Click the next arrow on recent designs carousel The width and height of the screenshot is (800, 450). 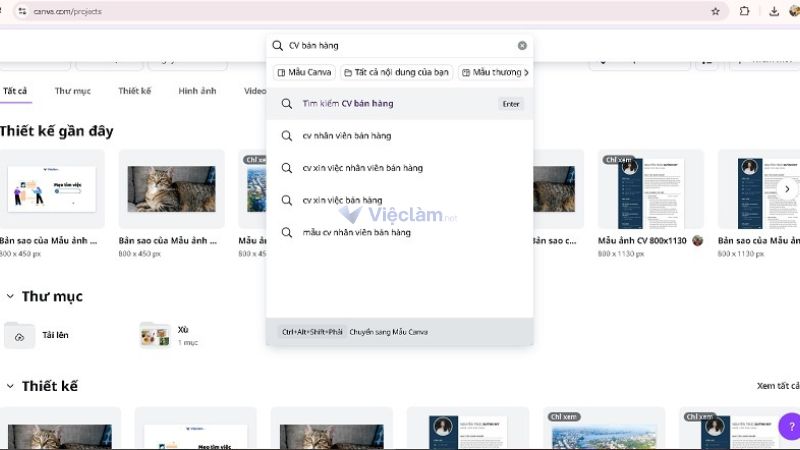click(x=787, y=189)
